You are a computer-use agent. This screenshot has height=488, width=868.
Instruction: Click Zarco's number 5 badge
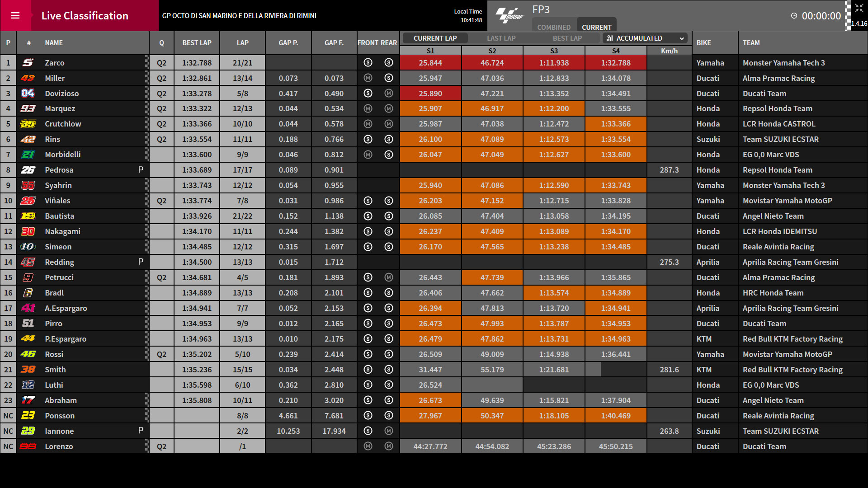coord(28,63)
